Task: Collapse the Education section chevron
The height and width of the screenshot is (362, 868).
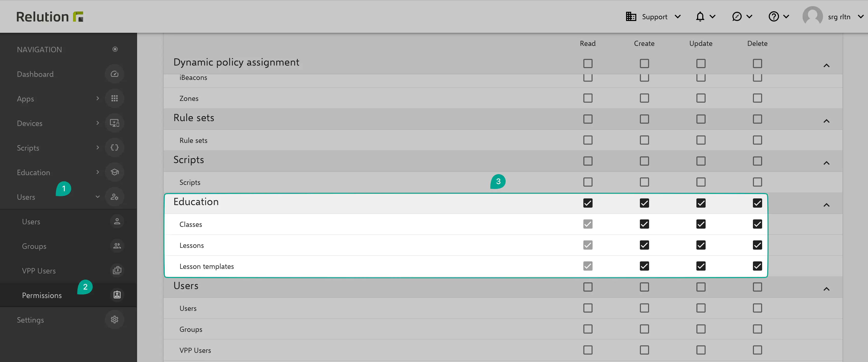Action: (826, 205)
